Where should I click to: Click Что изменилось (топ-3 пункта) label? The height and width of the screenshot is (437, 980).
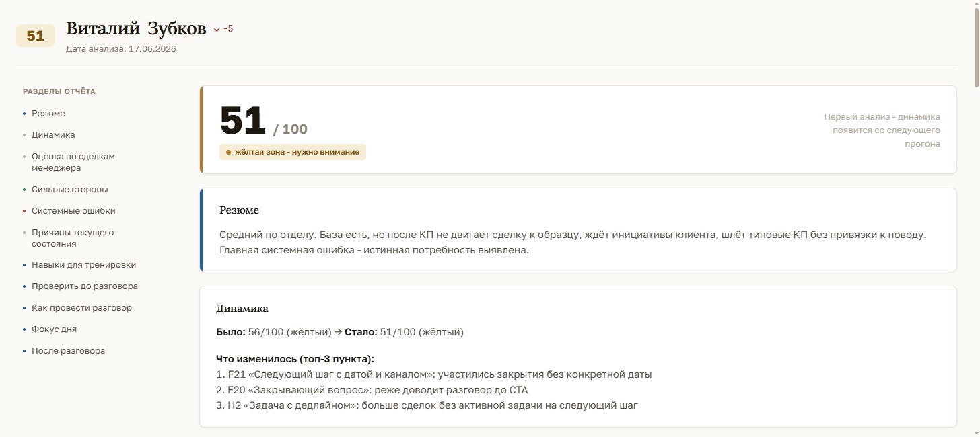point(295,359)
